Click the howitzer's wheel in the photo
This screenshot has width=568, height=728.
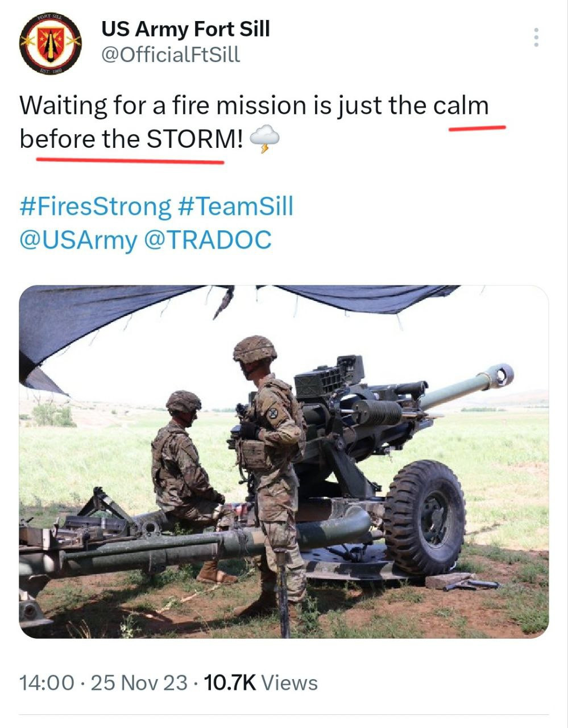(x=424, y=518)
